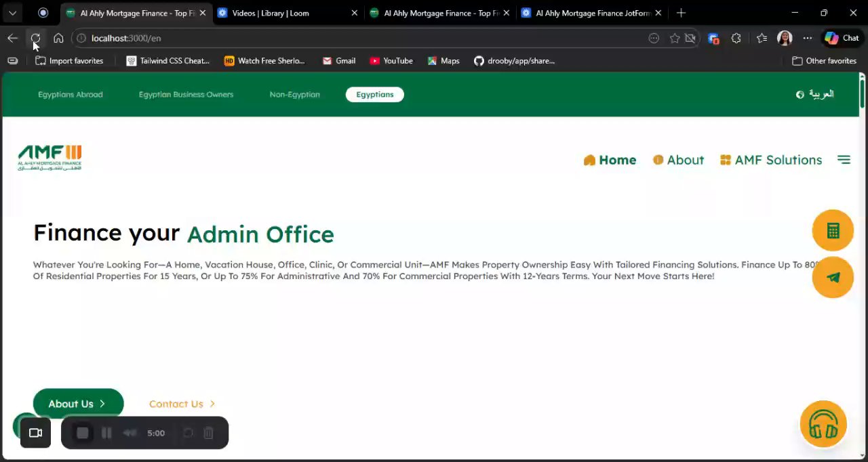Refresh the page with the reload button
The height and width of the screenshot is (462, 868).
tap(35, 38)
